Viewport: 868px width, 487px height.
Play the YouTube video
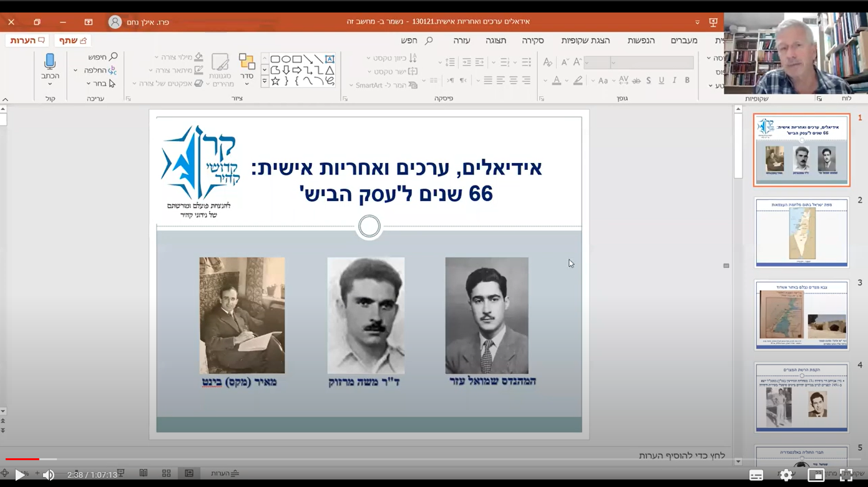click(19, 475)
